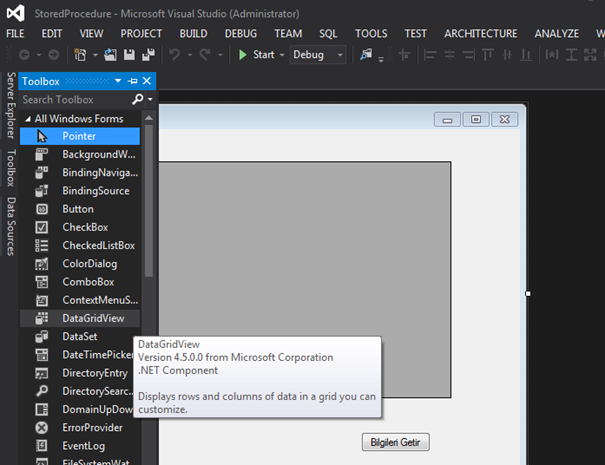The image size is (605, 465).
Task: Open the Undo history dropdown arrow
Action: 190,55
